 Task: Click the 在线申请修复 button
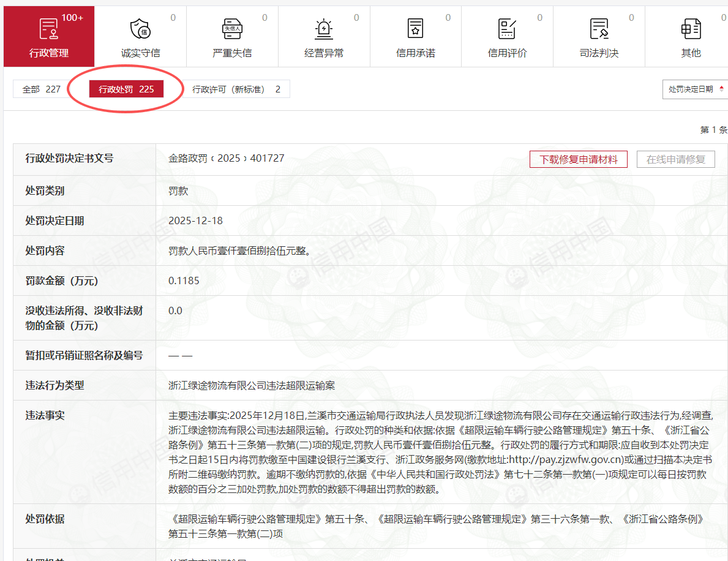click(676, 160)
